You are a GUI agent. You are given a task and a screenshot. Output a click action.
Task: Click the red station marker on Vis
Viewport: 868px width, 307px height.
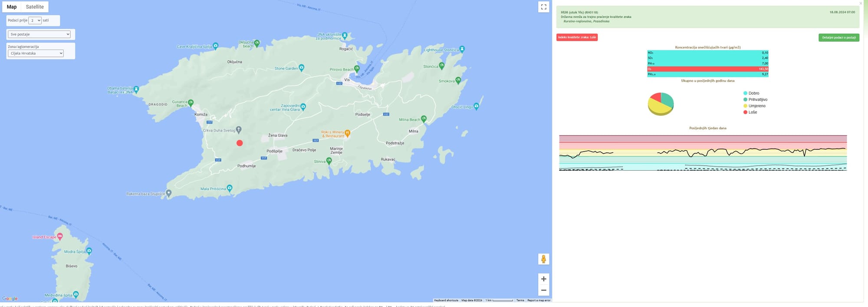click(x=240, y=143)
